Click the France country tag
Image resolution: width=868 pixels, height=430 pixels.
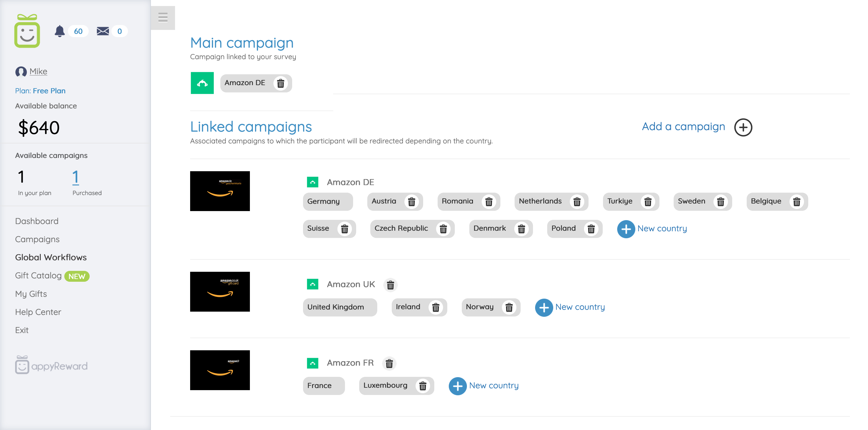324,386
